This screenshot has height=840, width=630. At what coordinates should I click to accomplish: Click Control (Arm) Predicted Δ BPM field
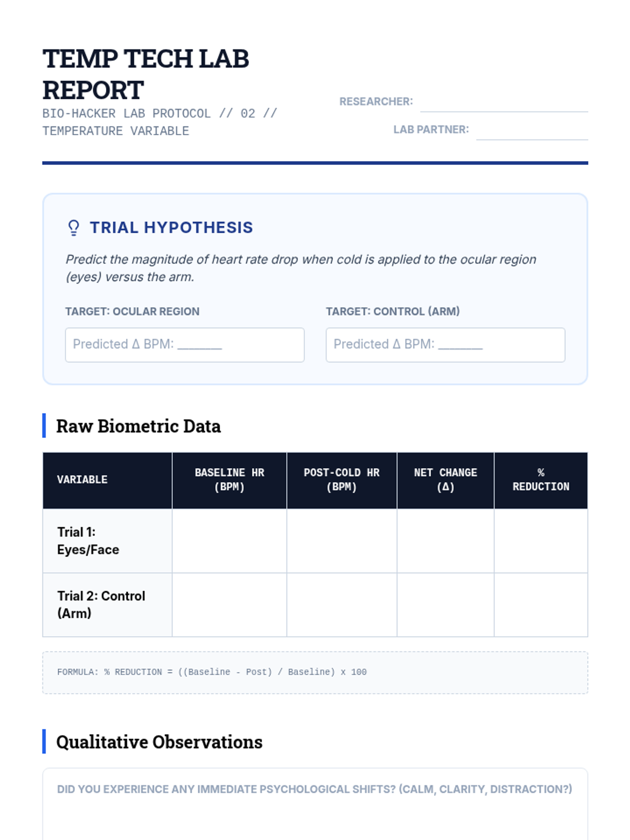[x=445, y=345]
